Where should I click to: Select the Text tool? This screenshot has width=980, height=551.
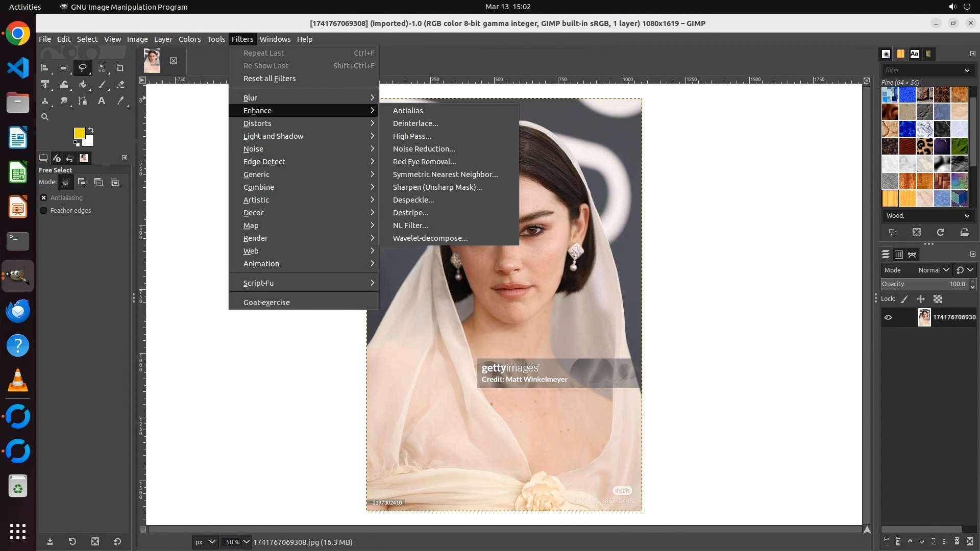pyautogui.click(x=102, y=101)
